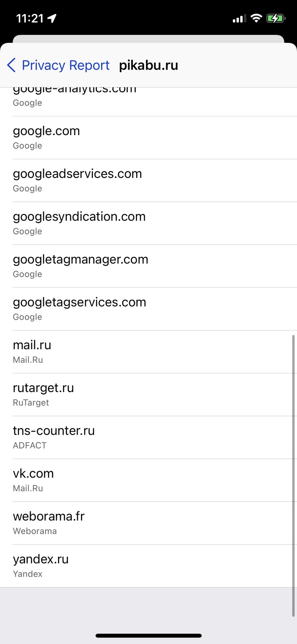297x644 pixels.
Task: Select the googleadservices.com tracker entry
Action: coord(148,181)
